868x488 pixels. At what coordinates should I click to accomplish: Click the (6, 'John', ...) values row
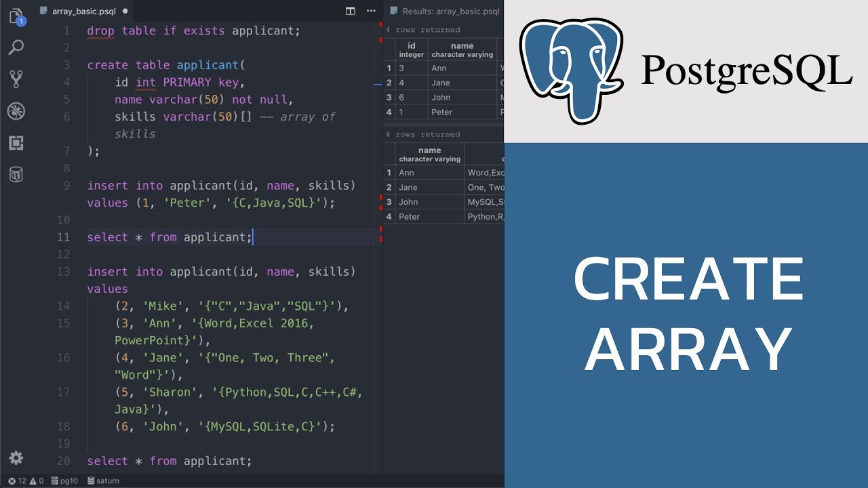click(x=225, y=427)
